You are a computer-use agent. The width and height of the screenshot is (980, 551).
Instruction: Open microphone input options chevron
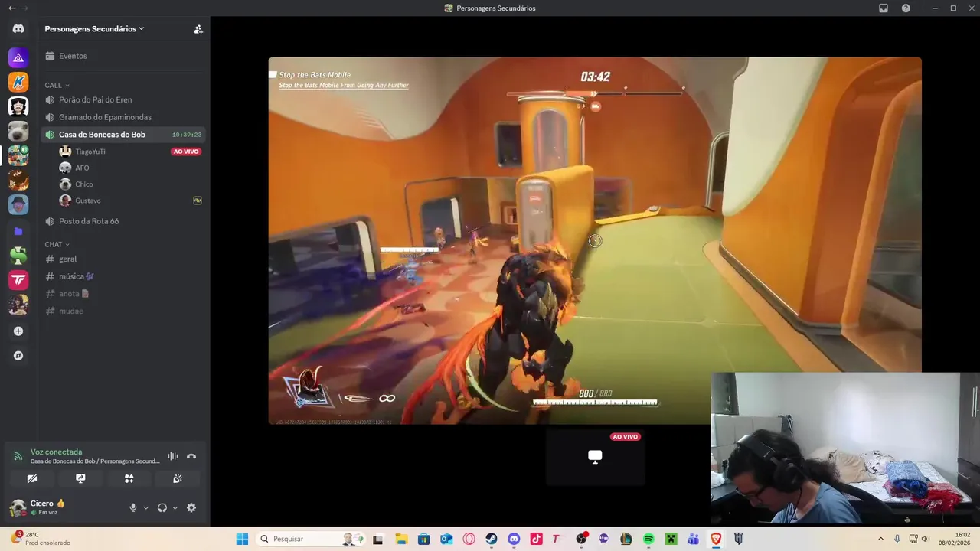tap(145, 507)
